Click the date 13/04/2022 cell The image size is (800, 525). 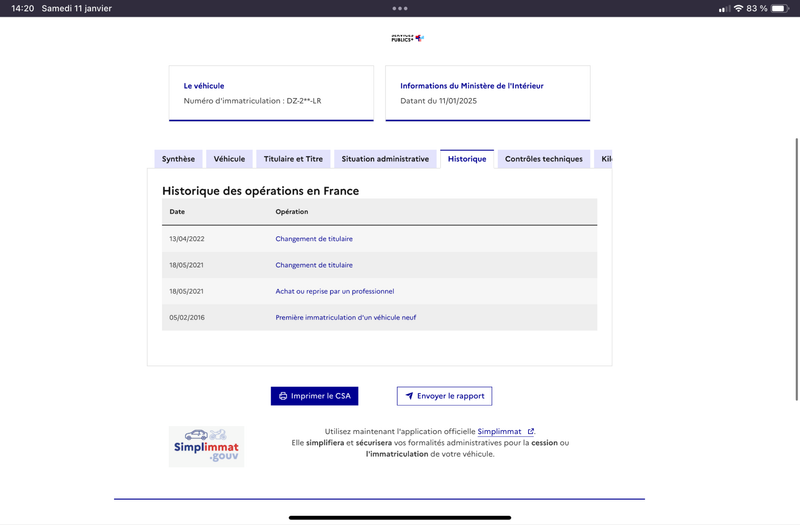click(187, 239)
